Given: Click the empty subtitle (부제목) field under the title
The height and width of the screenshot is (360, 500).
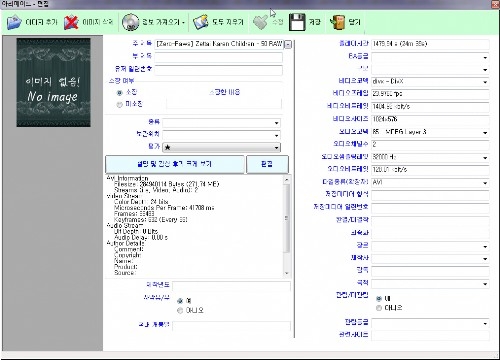Looking at the screenshot, I should coord(219,57).
